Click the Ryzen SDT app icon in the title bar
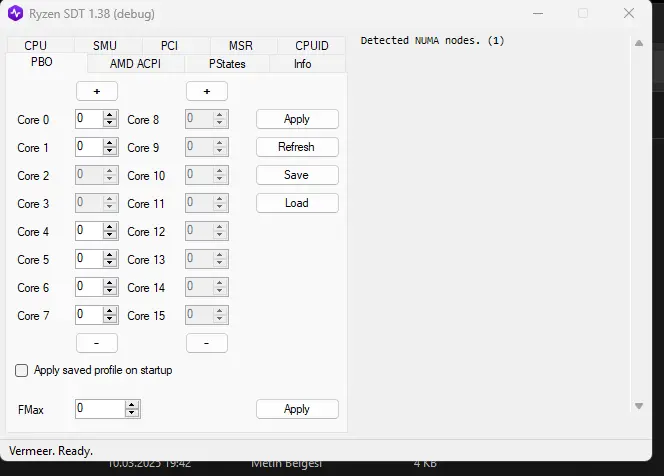The image size is (664, 476). [x=16, y=13]
